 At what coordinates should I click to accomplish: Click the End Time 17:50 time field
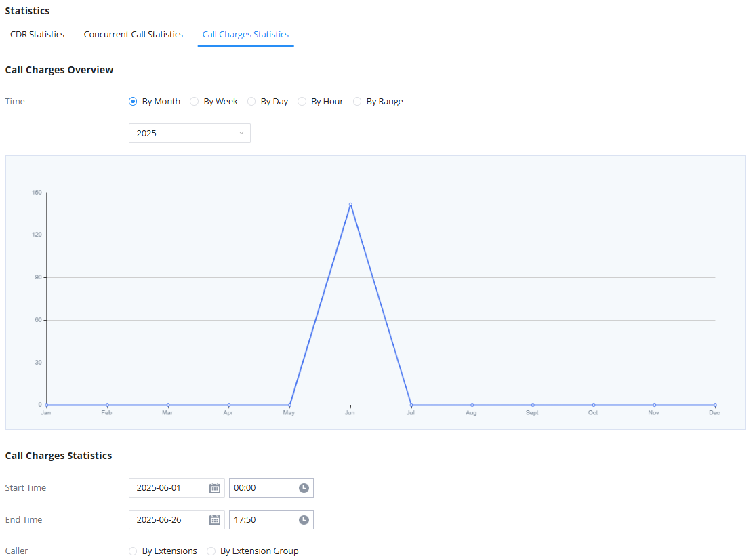point(271,519)
